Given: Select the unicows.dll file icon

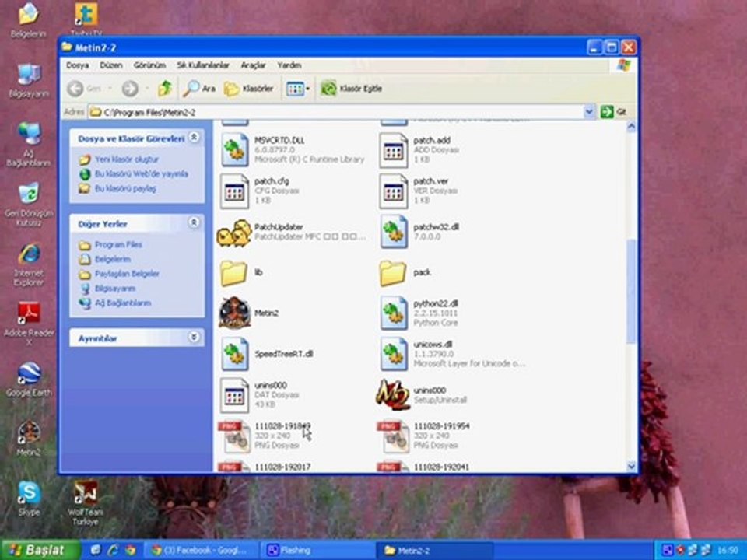Looking at the screenshot, I should pyautogui.click(x=394, y=354).
